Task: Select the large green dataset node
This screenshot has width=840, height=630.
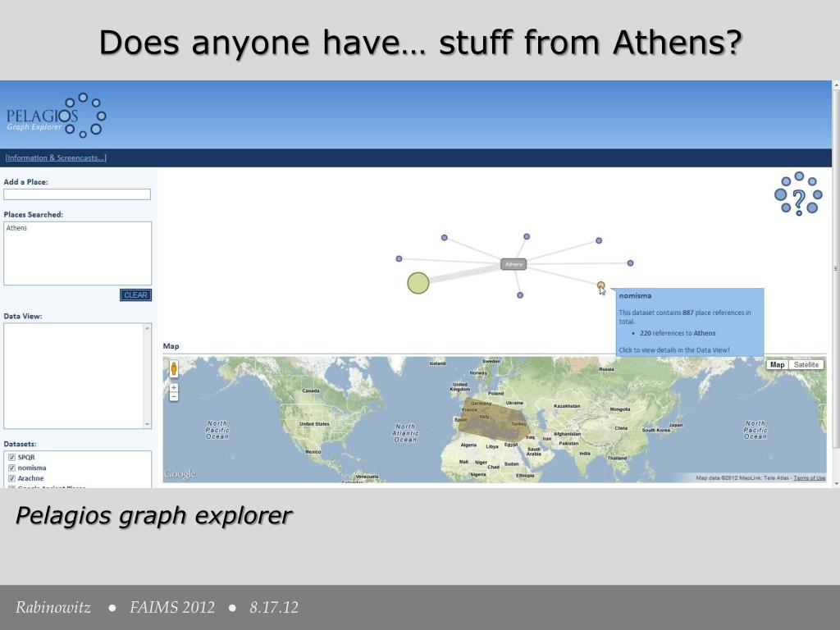Action: (x=418, y=283)
